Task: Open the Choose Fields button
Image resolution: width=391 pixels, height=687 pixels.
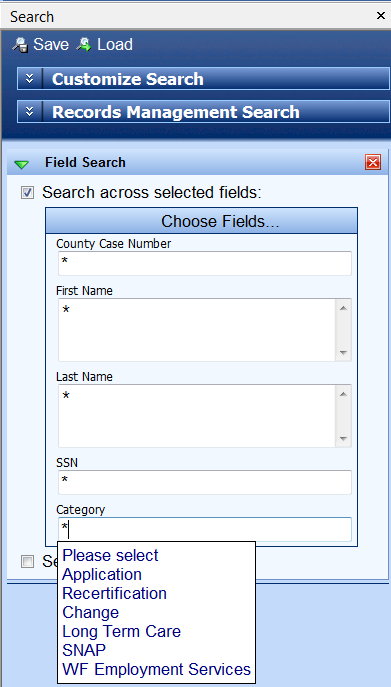Action: coord(202,221)
